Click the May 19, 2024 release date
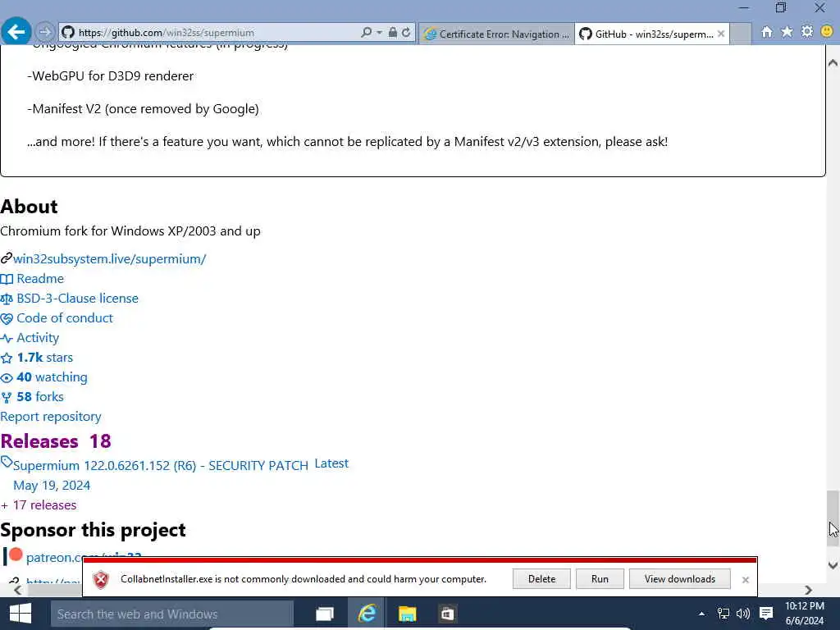 (52, 486)
